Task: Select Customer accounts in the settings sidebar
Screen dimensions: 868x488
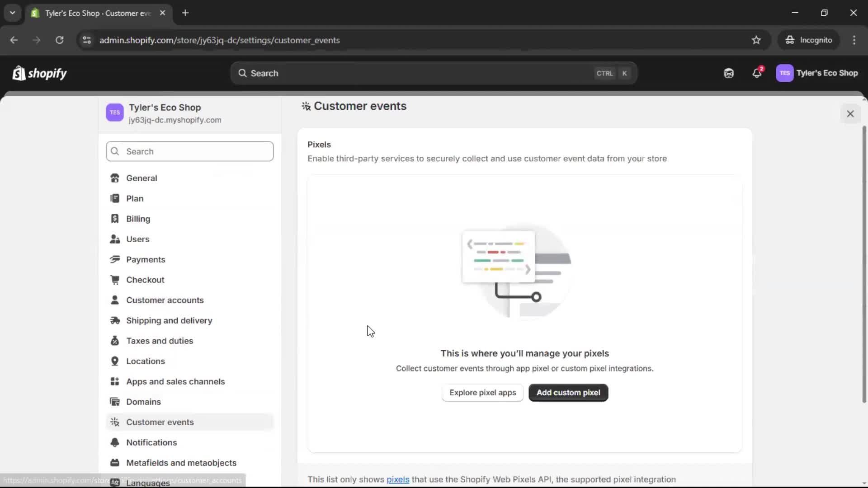Action: coord(165,300)
